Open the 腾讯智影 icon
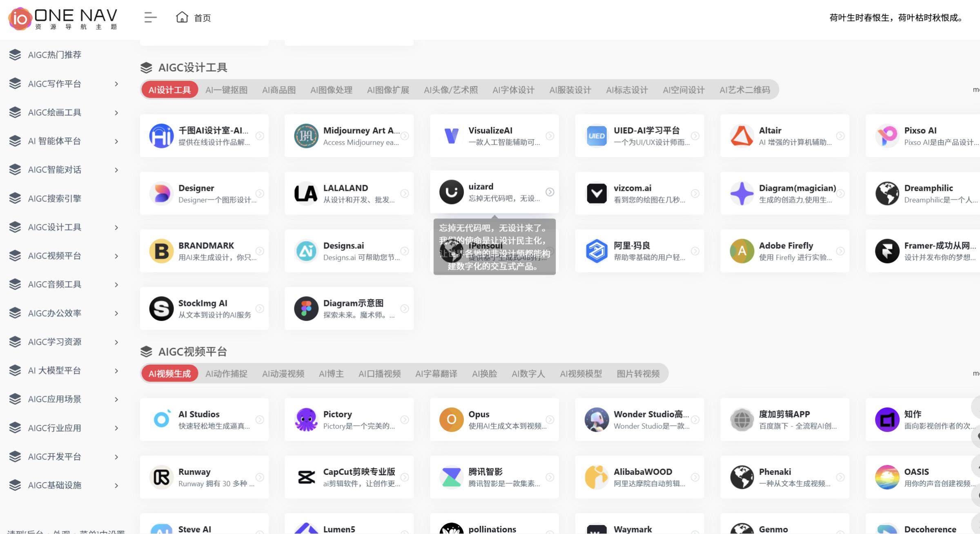 click(451, 477)
